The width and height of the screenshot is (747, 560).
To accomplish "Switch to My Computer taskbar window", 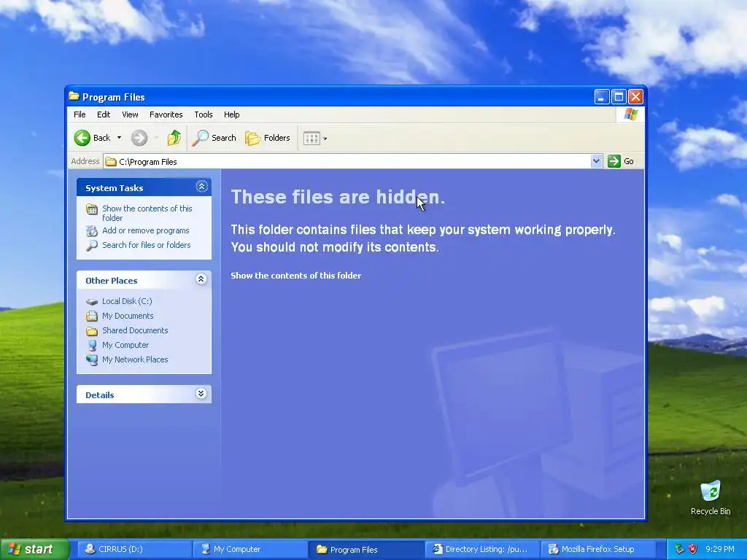I will tap(250, 549).
